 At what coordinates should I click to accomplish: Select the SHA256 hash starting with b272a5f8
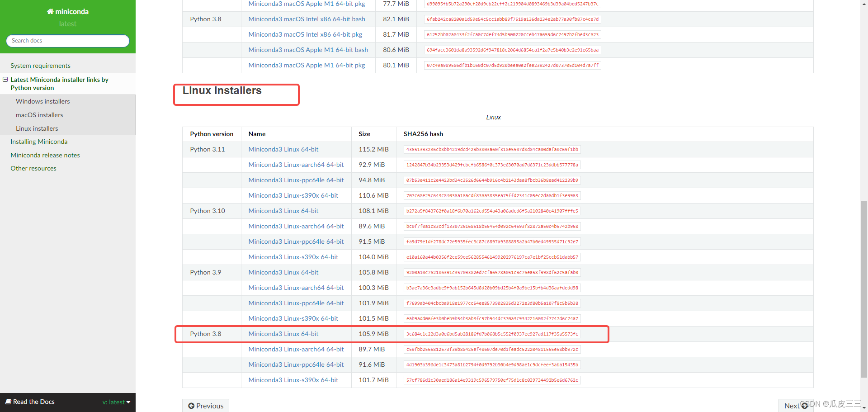point(492,211)
